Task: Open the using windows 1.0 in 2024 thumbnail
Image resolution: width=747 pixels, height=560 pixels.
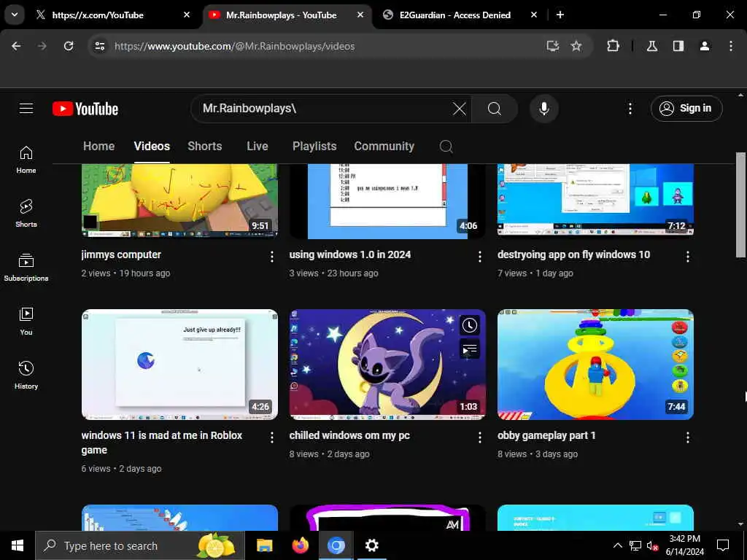Action: 387,201
